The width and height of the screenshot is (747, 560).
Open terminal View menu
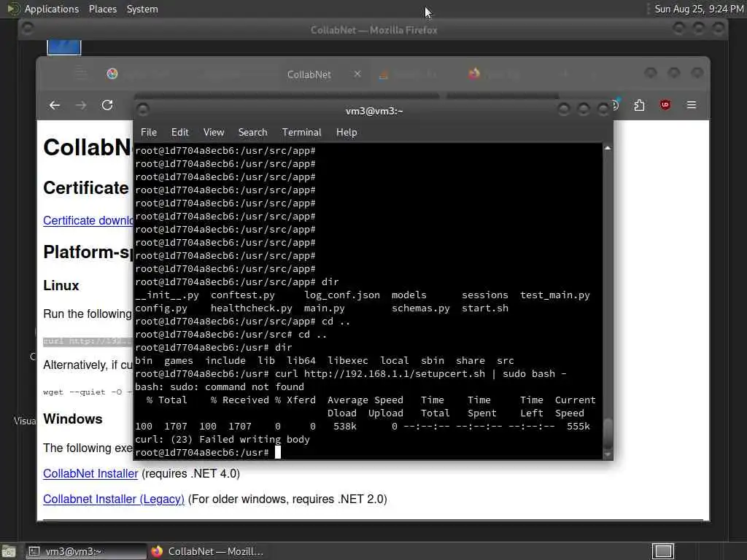coord(214,133)
